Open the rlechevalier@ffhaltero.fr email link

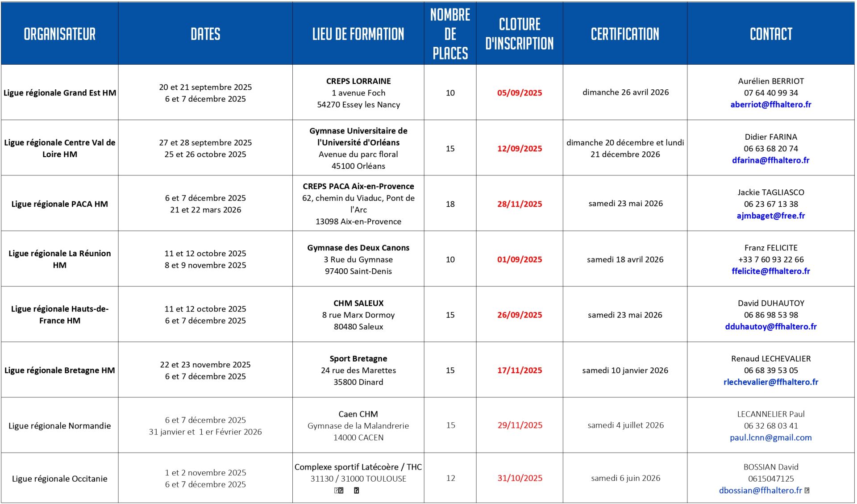point(770,382)
